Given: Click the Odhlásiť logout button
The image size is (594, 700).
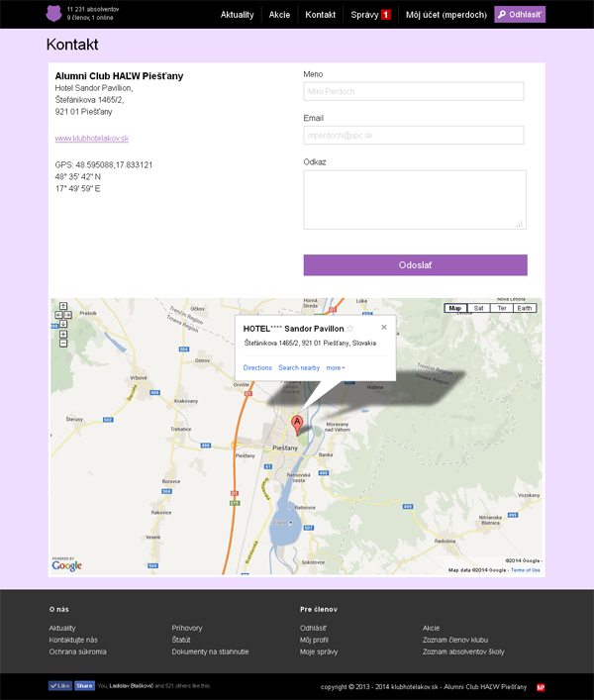Looking at the screenshot, I should pos(520,14).
